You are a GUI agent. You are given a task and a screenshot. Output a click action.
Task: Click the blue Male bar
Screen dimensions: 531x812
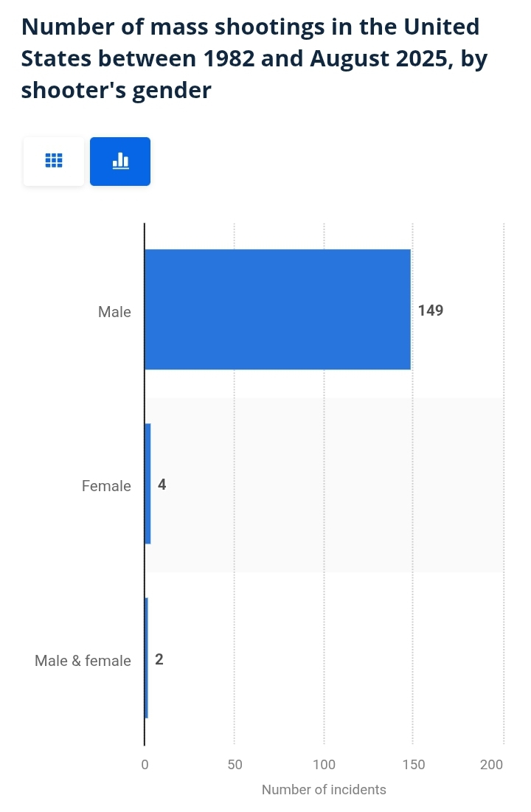click(277, 309)
